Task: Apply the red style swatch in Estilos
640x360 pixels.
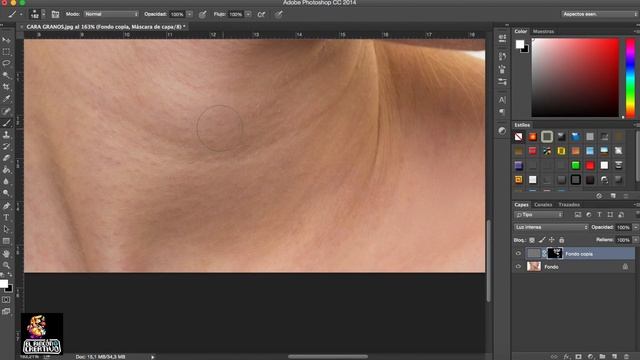Action: tap(590, 165)
